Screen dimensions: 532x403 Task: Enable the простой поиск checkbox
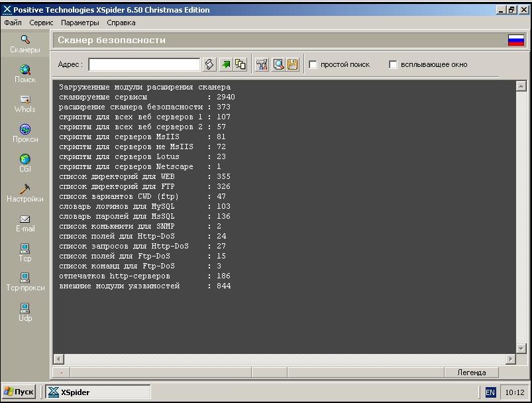[313, 64]
